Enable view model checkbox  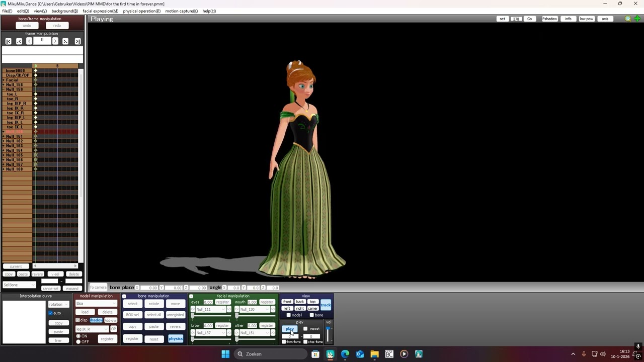click(x=288, y=315)
